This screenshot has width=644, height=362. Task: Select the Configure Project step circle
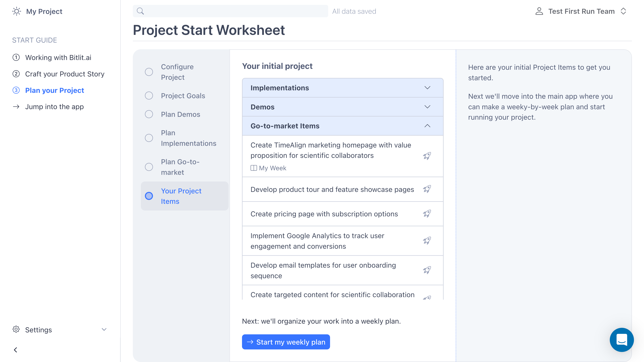[x=149, y=72]
